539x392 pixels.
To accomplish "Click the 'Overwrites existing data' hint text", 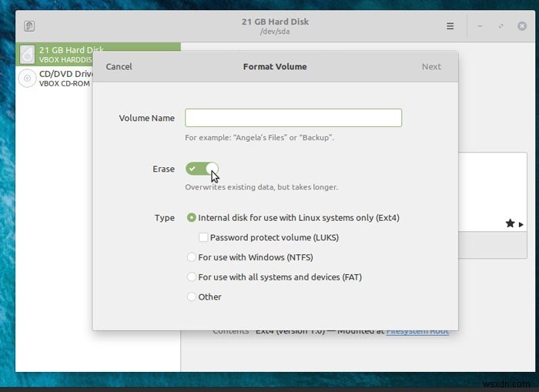I will [261, 187].
